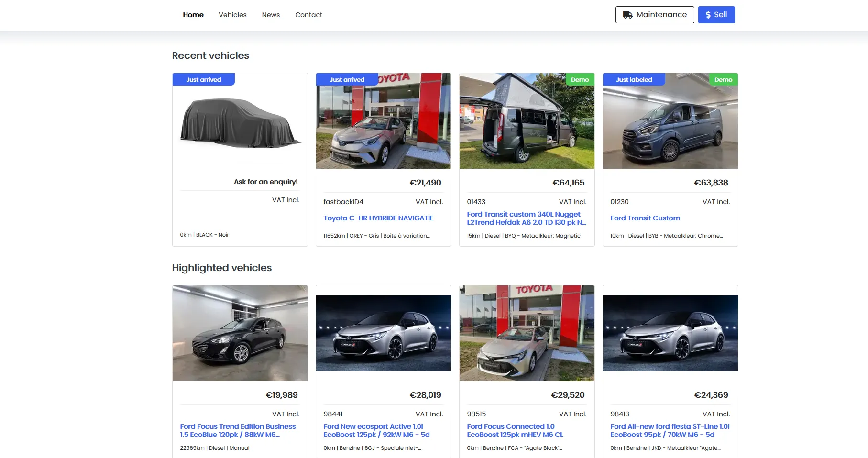The height and width of the screenshot is (458, 868).
Task: Click the Just arrived badge on the covered car
Action: click(x=204, y=79)
